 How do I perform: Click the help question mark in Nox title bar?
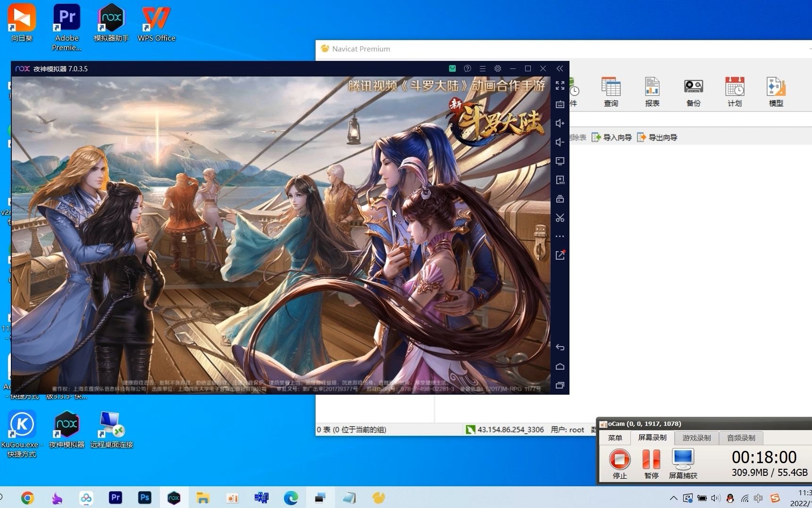[x=468, y=68]
